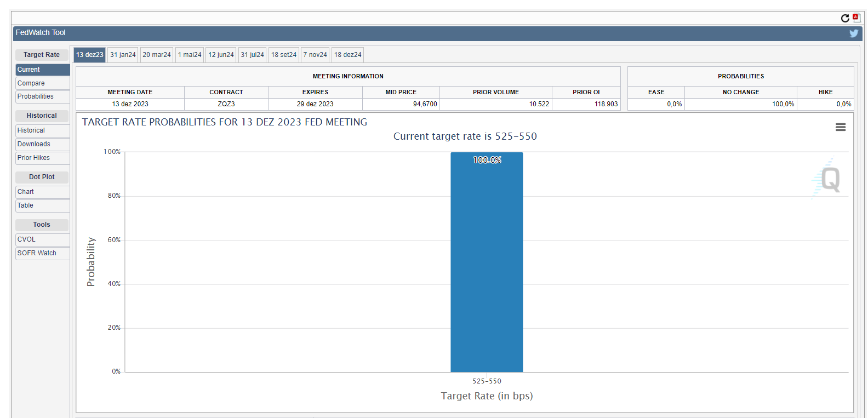Open the SOFR Watch tool link
Screen dimensions: 868x418
click(x=43, y=253)
